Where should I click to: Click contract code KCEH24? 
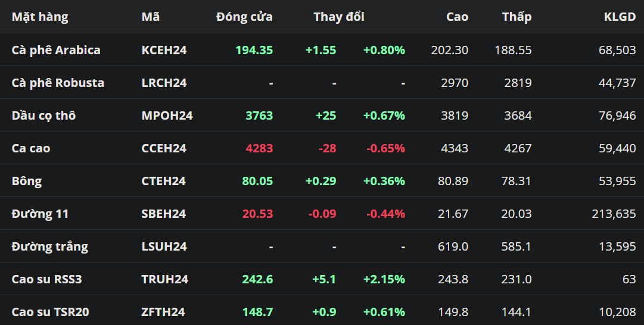[x=164, y=50]
